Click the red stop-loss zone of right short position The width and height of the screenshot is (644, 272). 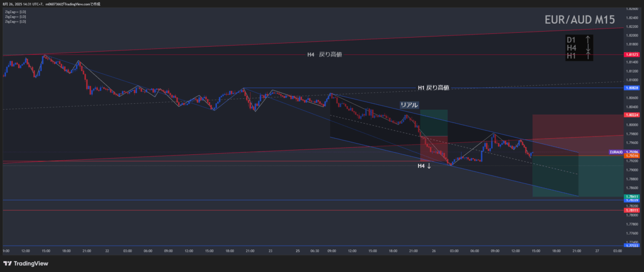click(x=576, y=134)
